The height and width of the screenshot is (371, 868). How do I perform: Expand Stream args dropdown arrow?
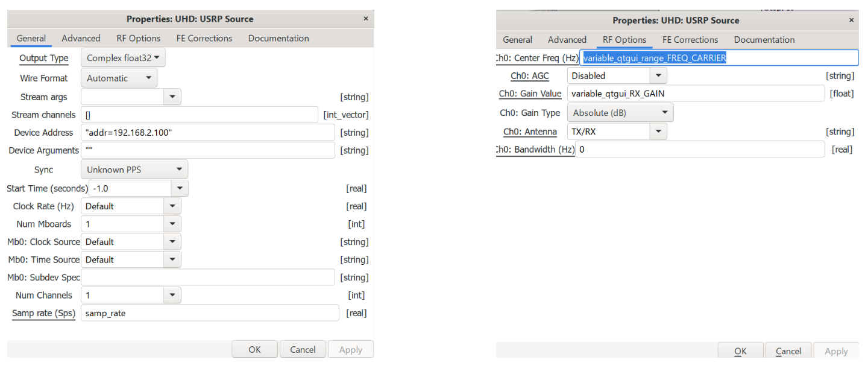pos(172,97)
